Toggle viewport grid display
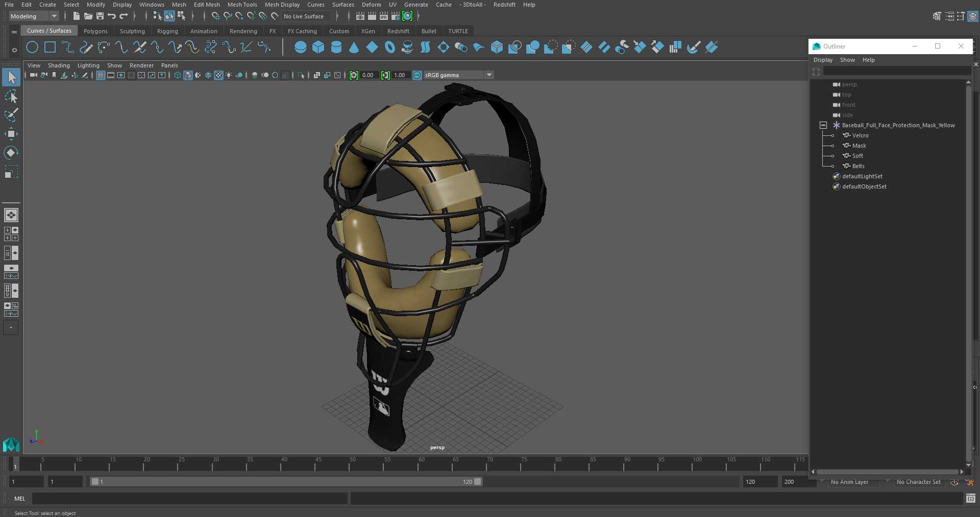This screenshot has width=980, height=517. pos(101,75)
